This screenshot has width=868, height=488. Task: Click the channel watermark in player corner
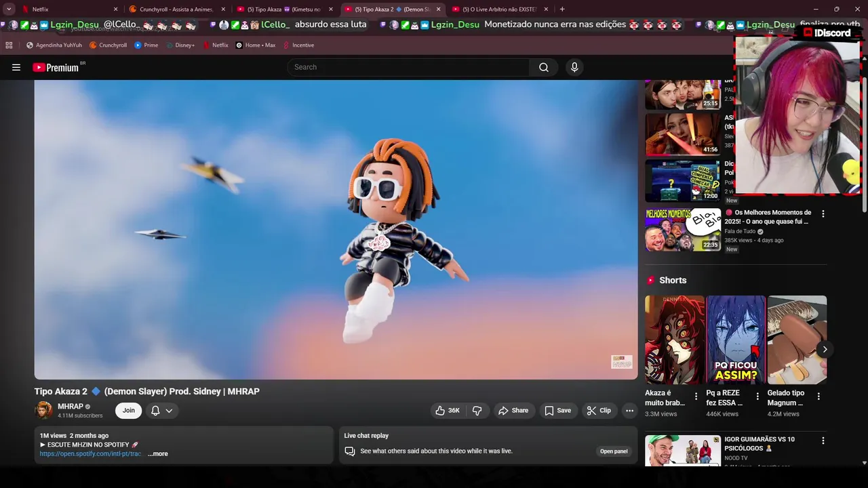[621, 362]
